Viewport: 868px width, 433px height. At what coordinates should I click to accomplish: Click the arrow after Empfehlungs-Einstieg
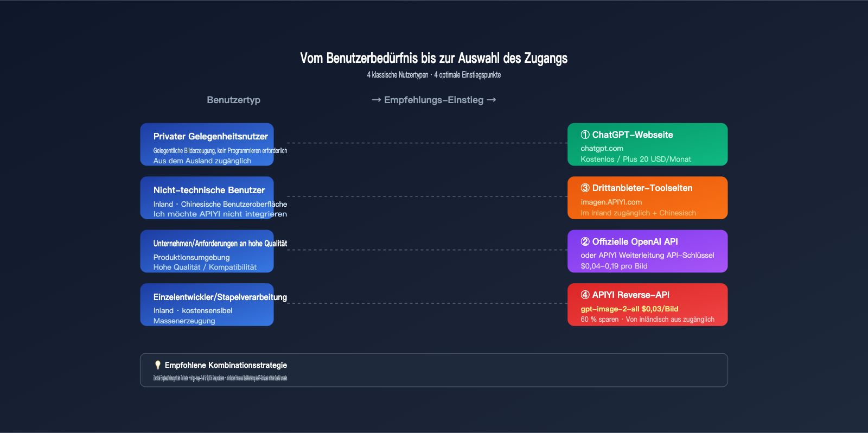pyautogui.click(x=492, y=100)
